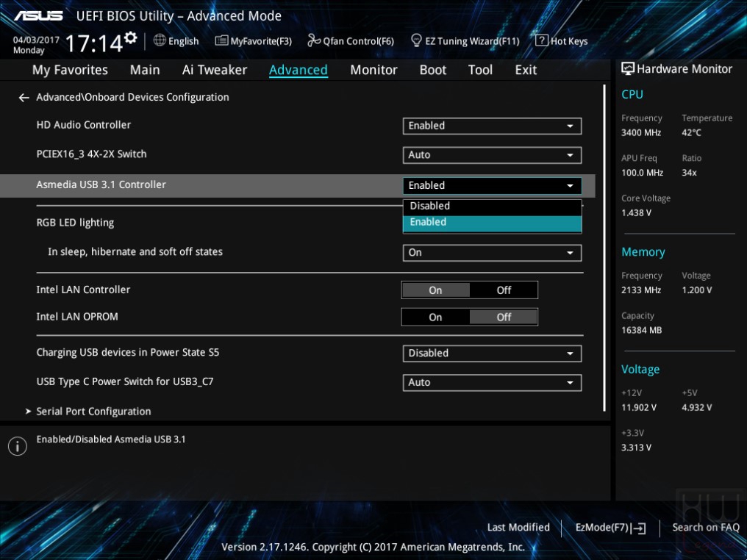Image resolution: width=747 pixels, height=560 pixels.
Task: Click the memory frequency 2133 MHz
Action: click(641, 290)
